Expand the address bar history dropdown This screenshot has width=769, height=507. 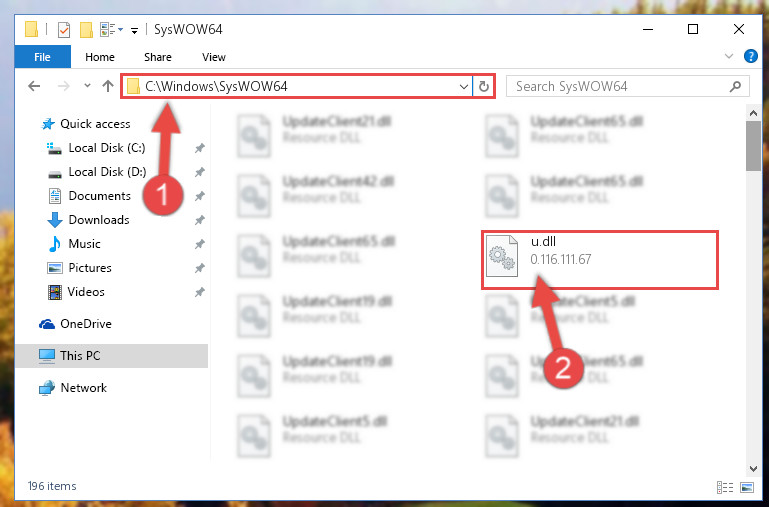tap(463, 87)
